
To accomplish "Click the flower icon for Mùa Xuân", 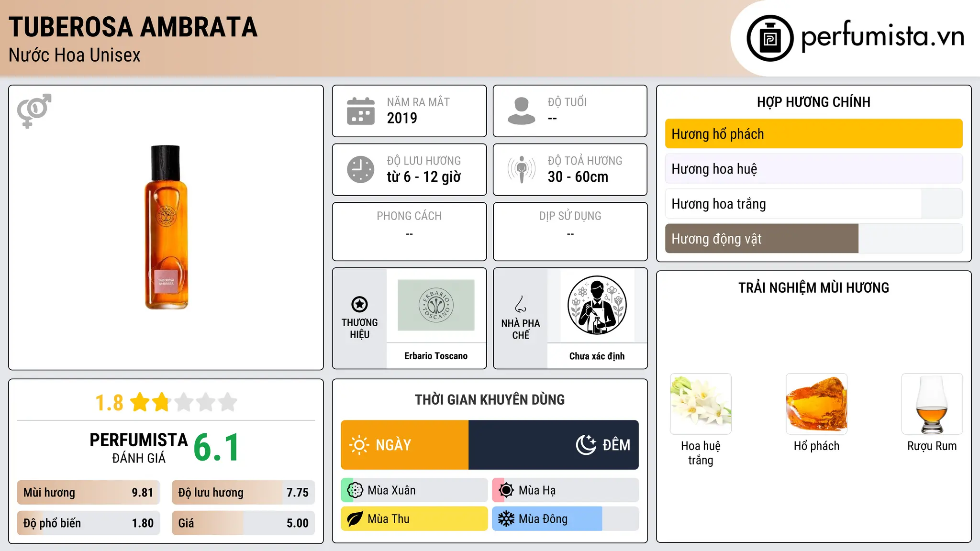I will tap(355, 490).
